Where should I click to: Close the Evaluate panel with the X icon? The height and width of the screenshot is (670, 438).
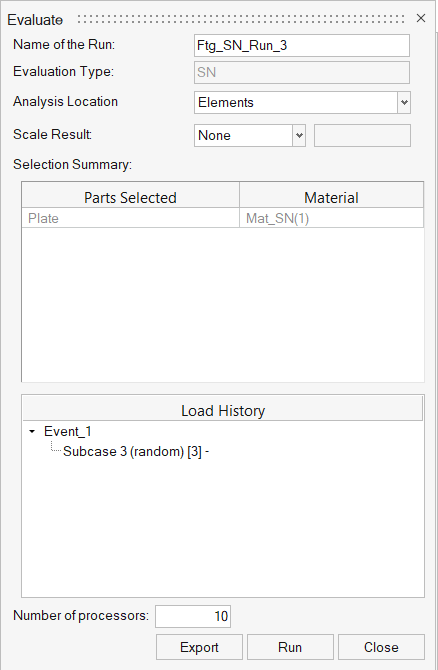421,18
